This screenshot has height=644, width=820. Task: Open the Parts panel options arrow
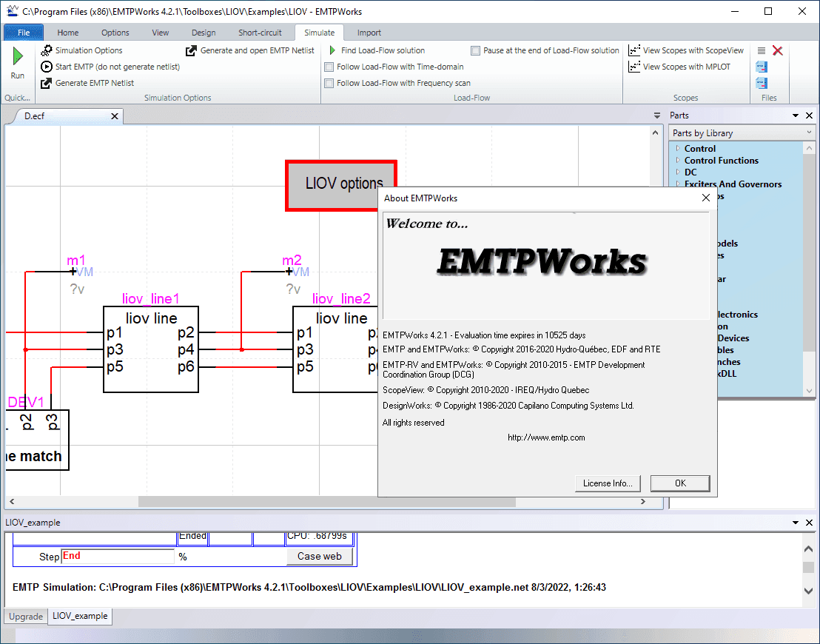click(796, 115)
